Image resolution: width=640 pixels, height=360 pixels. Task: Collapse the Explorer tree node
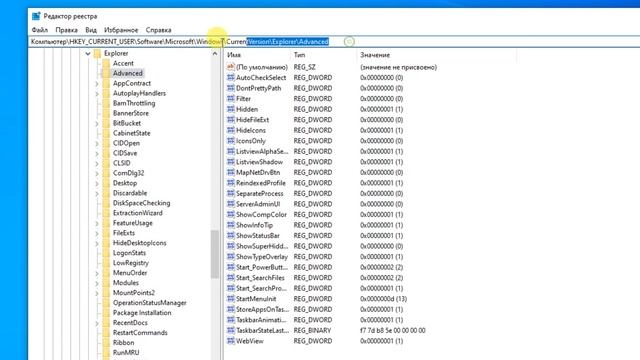pos(88,53)
